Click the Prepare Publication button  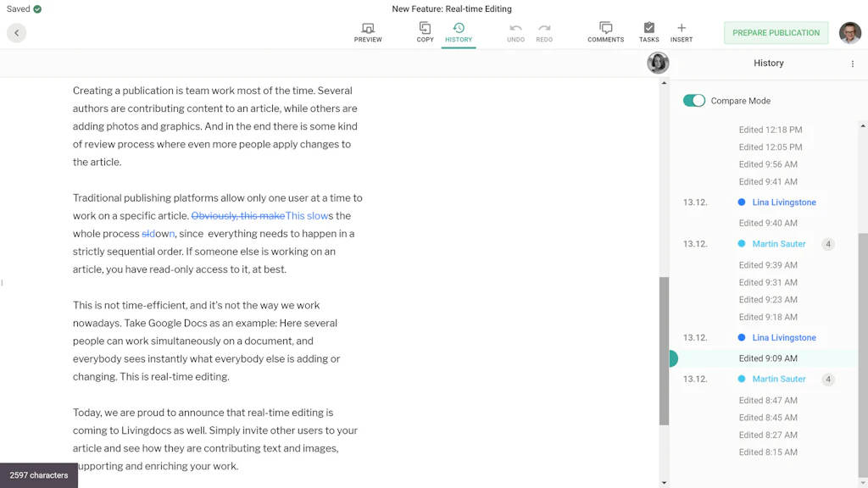(776, 33)
